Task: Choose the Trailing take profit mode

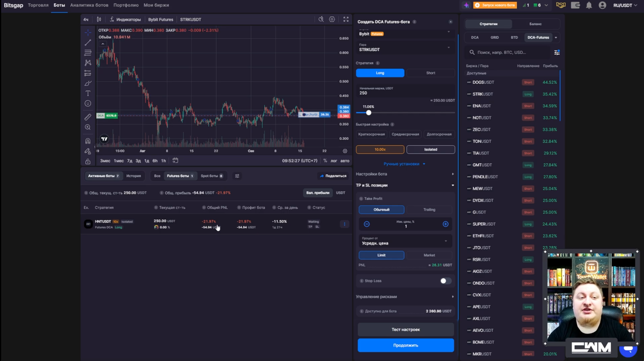Action: tap(429, 210)
